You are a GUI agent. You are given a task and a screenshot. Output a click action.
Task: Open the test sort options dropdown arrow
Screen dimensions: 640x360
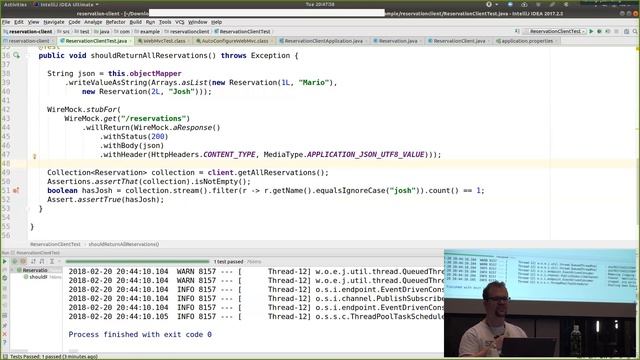point(59,261)
